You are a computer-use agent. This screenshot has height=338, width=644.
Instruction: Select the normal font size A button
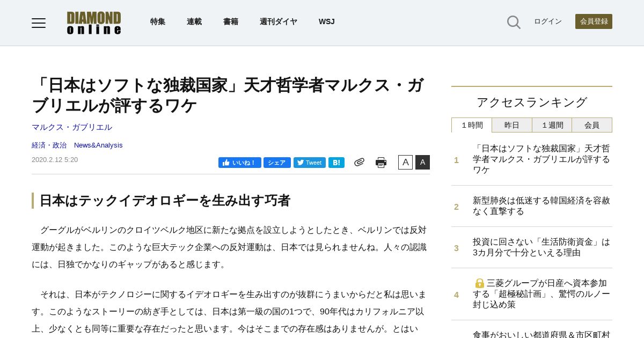tap(405, 162)
